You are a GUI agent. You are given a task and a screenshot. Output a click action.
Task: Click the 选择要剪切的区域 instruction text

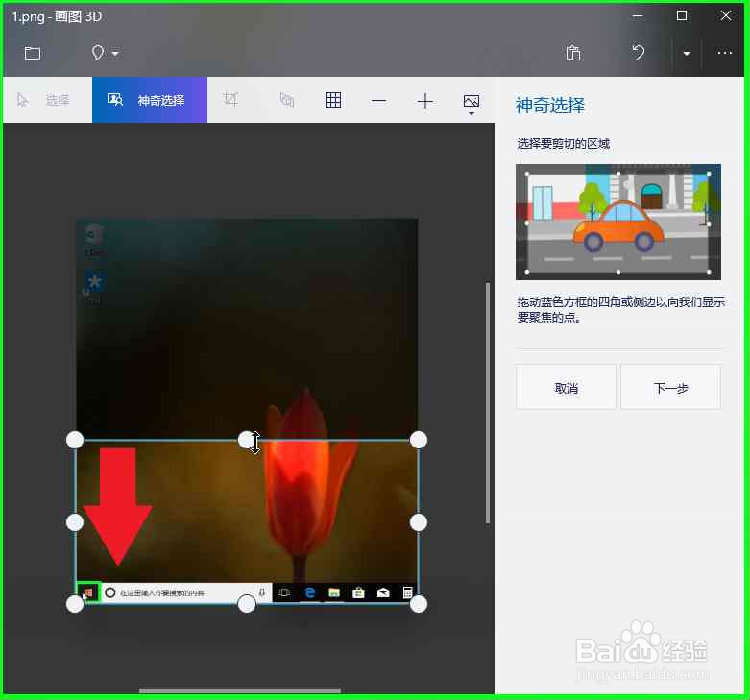pyautogui.click(x=564, y=144)
